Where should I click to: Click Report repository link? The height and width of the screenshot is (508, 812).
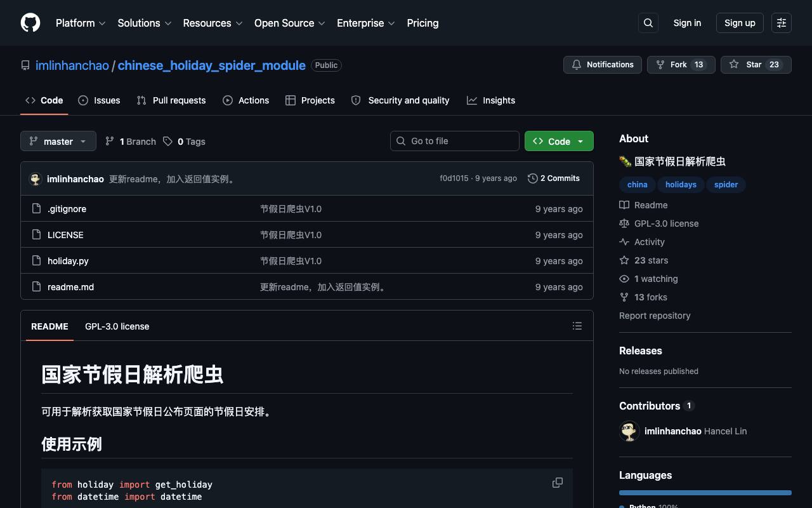655,316
